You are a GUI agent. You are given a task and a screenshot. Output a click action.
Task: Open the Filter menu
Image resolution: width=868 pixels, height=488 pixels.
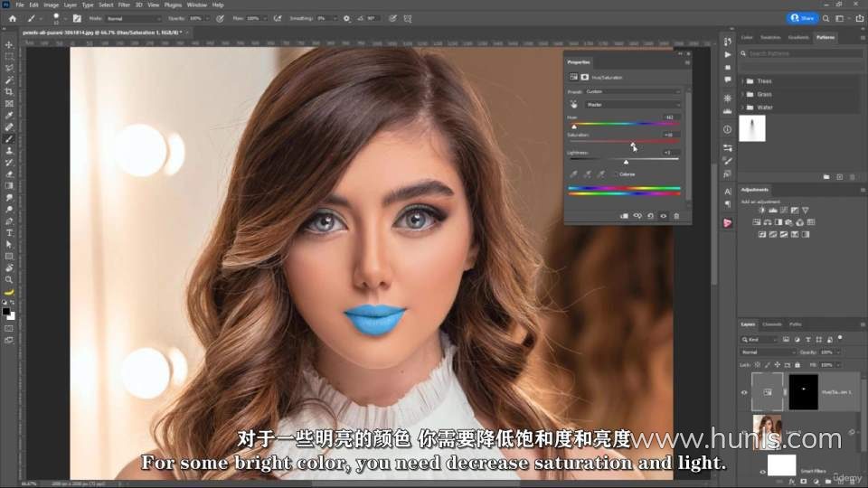point(124,5)
